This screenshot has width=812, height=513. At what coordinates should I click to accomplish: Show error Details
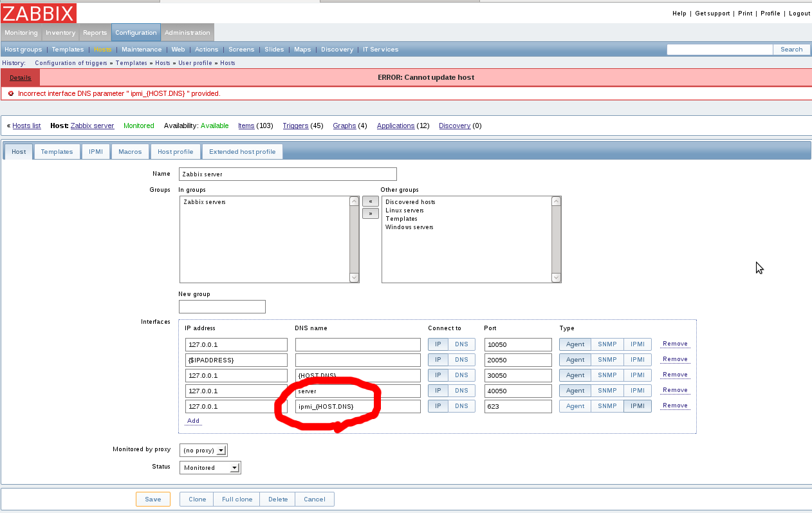(20, 78)
